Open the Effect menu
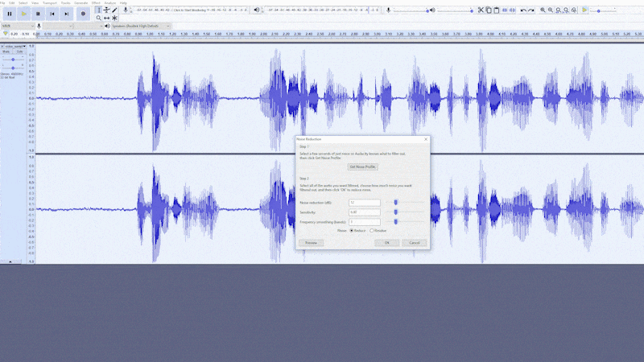Image resolution: width=644 pixels, height=362 pixels. point(96,3)
